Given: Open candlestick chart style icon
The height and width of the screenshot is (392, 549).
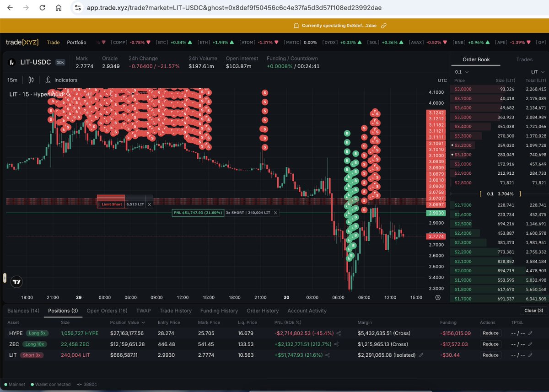Looking at the screenshot, I should [x=31, y=80].
